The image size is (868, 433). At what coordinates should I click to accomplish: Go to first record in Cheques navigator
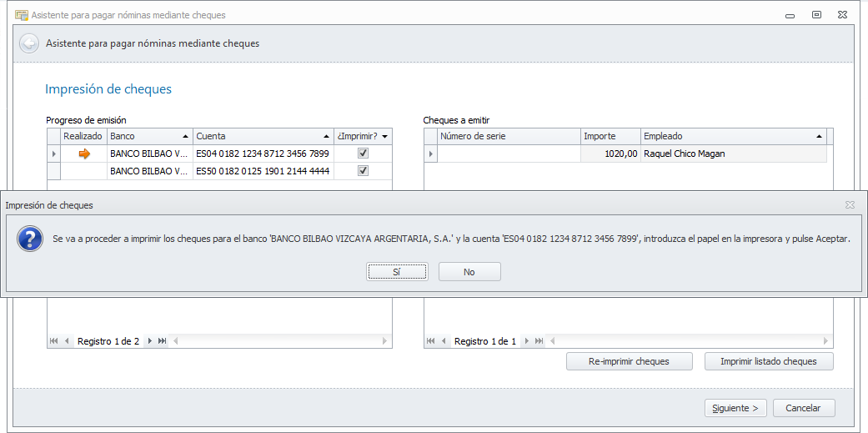point(431,341)
